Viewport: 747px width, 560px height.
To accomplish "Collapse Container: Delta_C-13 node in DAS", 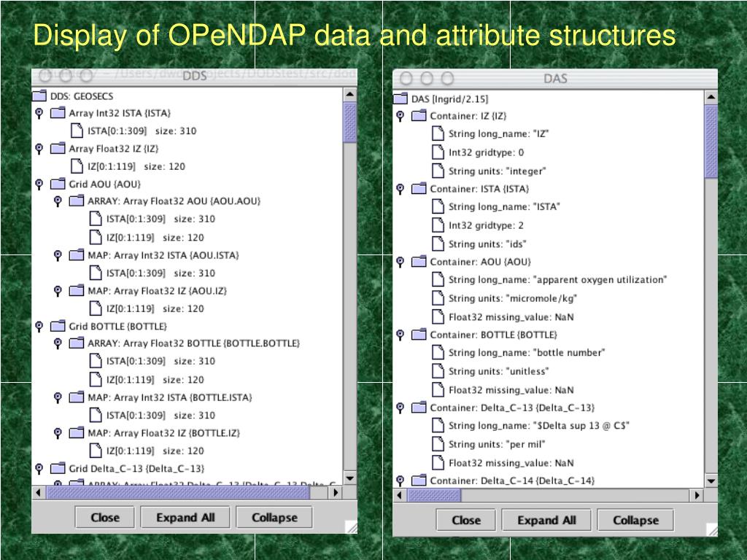I will coord(400,408).
